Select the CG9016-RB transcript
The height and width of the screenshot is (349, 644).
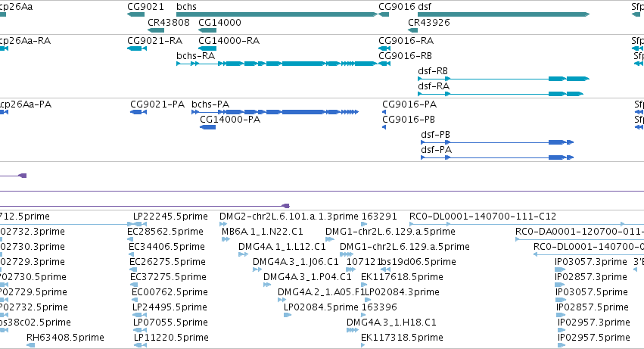[x=405, y=56]
